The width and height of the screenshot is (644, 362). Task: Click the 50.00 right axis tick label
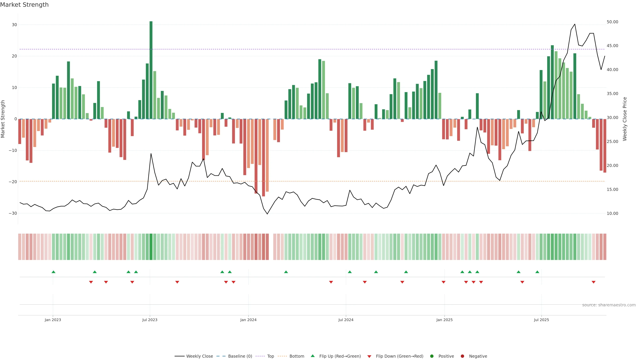[x=612, y=22]
